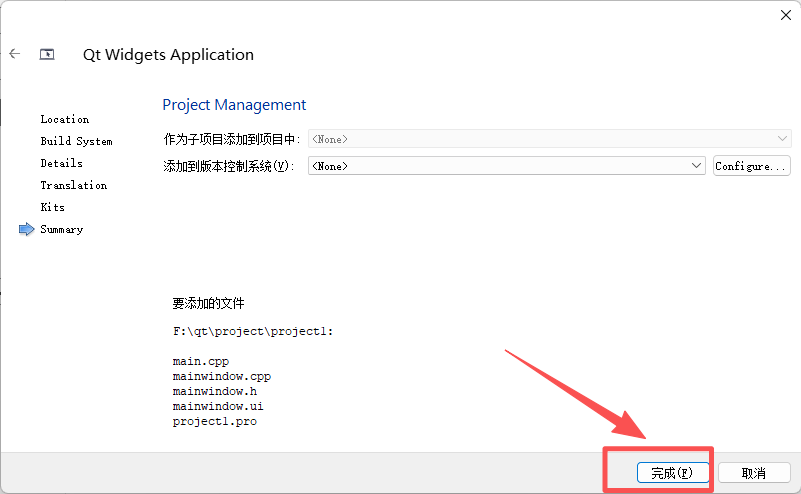801x494 pixels.
Task: Click the 添加到版本控制系统(V) label
Action: pyautogui.click(x=229, y=166)
